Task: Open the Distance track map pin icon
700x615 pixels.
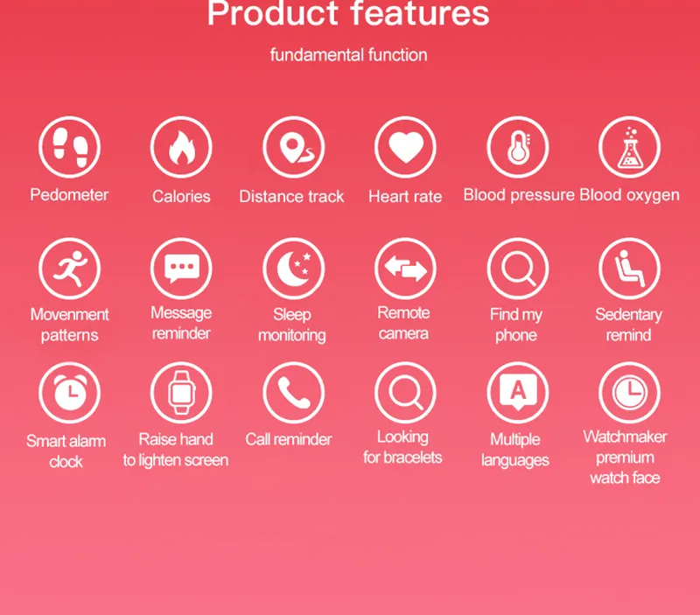Action: coord(293,147)
